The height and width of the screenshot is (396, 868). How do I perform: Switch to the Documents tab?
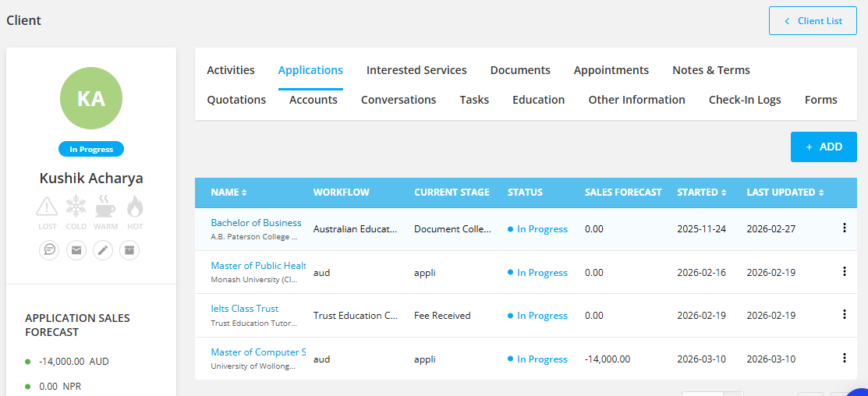point(520,70)
